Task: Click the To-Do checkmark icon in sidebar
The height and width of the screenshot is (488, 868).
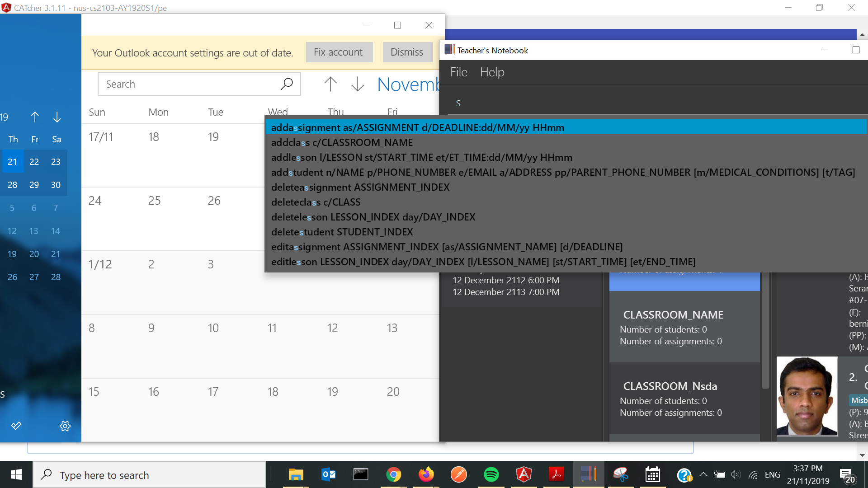Action: (x=16, y=426)
